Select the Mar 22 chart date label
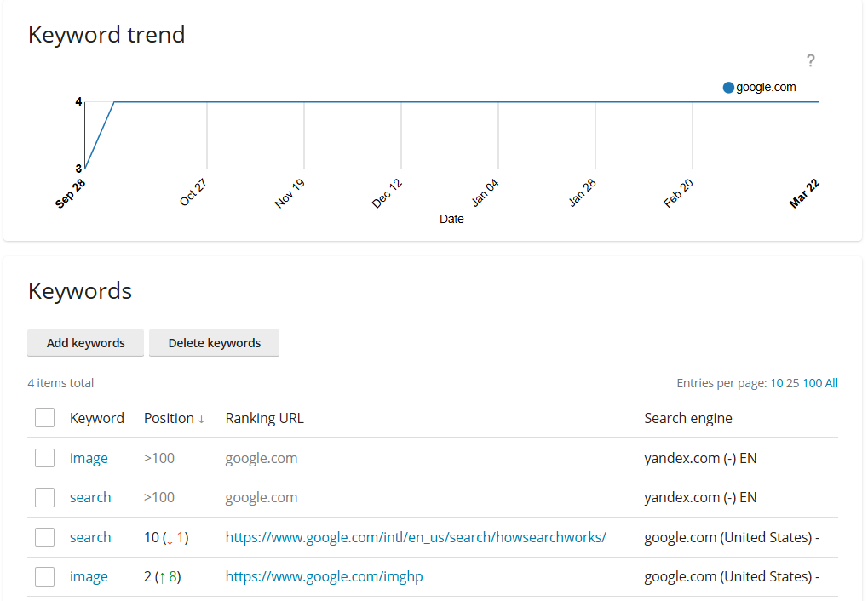 point(804,193)
